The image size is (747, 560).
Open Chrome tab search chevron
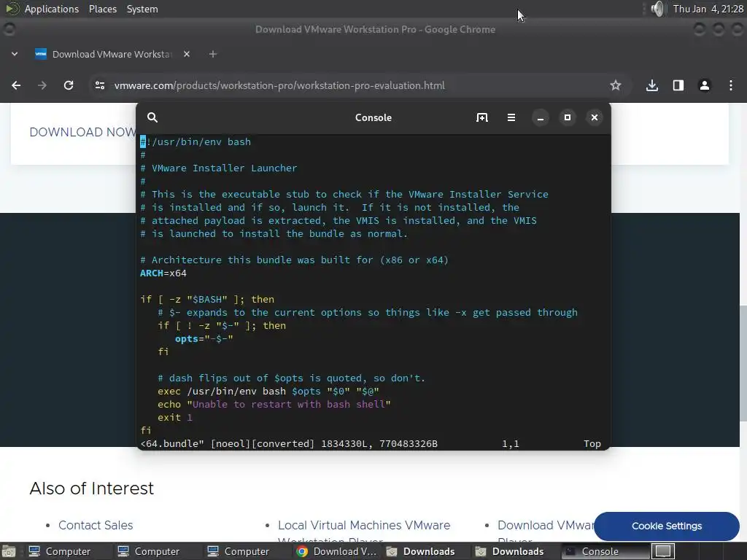point(15,54)
